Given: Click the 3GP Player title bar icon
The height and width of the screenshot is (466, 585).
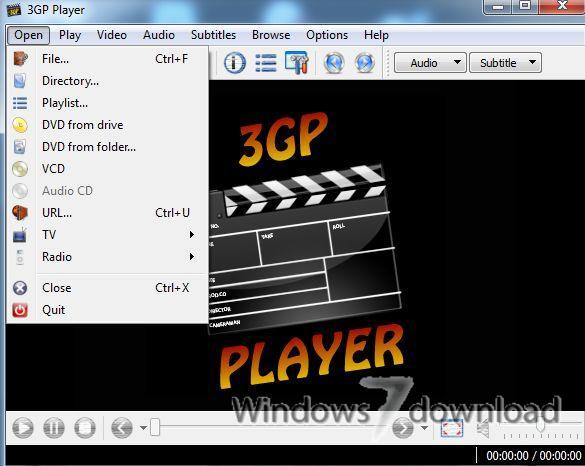Looking at the screenshot, I should (x=14, y=10).
